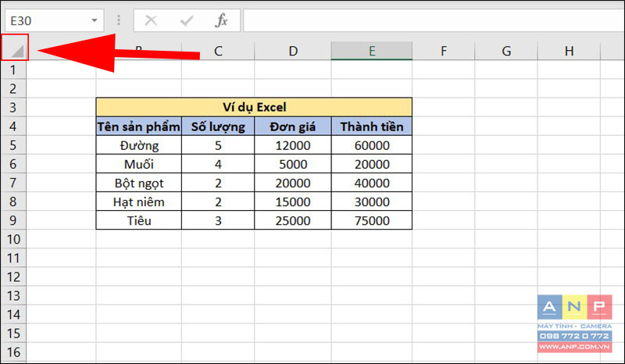The height and width of the screenshot is (364, 625).
Task: Select column G header
Action: pyautogui.click(x=506, y=51)
